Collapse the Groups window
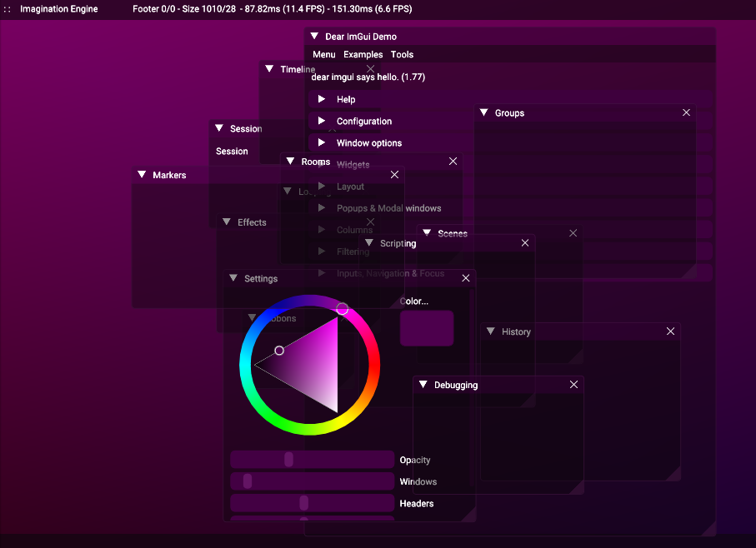The width and height of the screenshot is (756, 548). [x=484, y=112]
